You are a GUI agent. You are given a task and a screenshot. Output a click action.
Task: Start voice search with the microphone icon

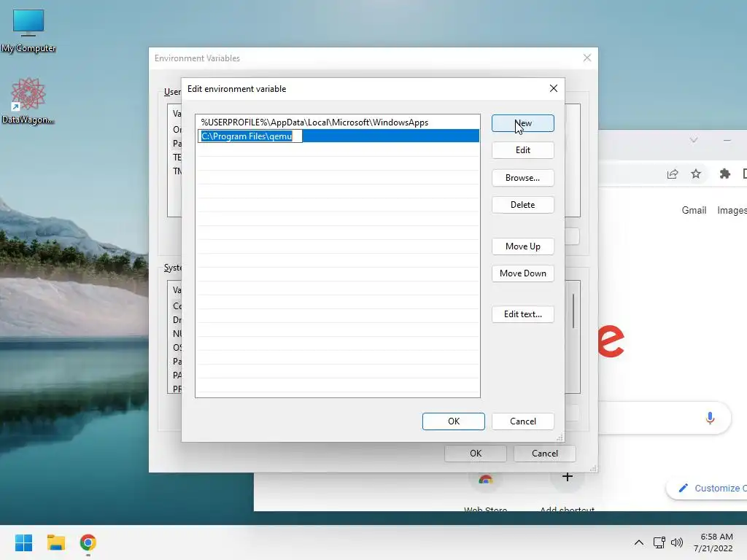tap(710, 418)
